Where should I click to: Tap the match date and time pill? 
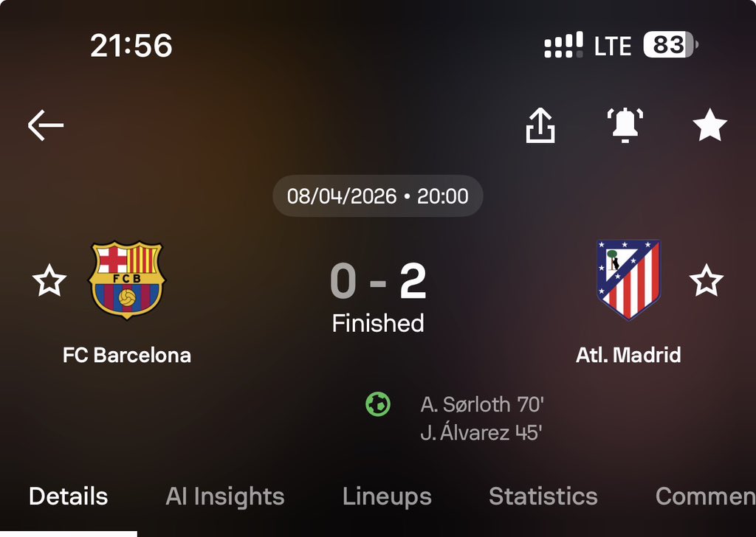[378, 196]
